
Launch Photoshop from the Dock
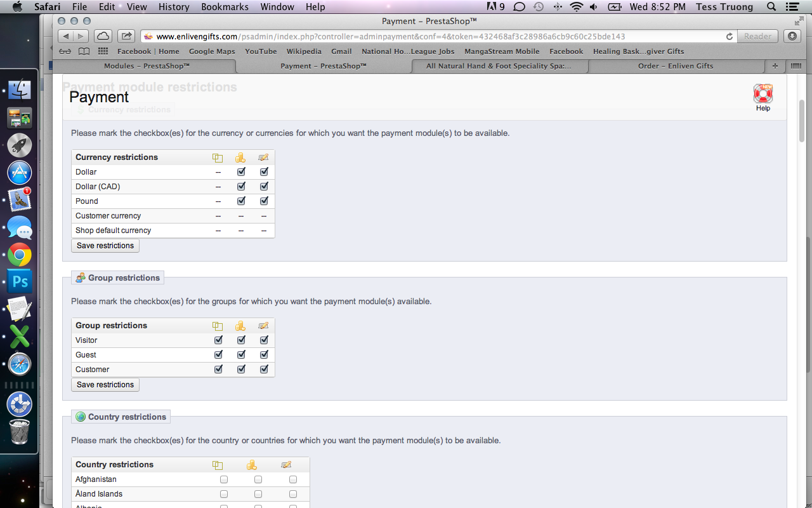pyautogui.click(x=20, y=281)
